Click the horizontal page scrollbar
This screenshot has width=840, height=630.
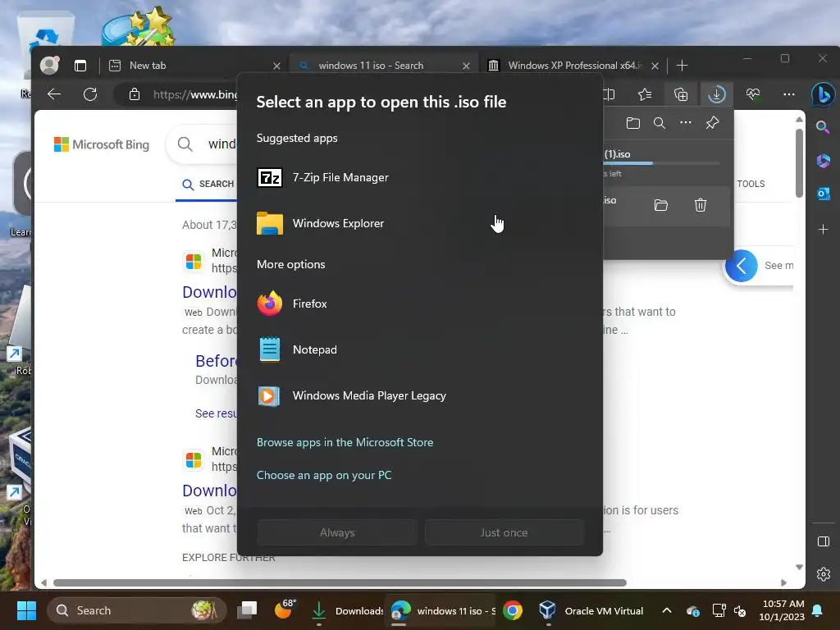coord(340,582)
